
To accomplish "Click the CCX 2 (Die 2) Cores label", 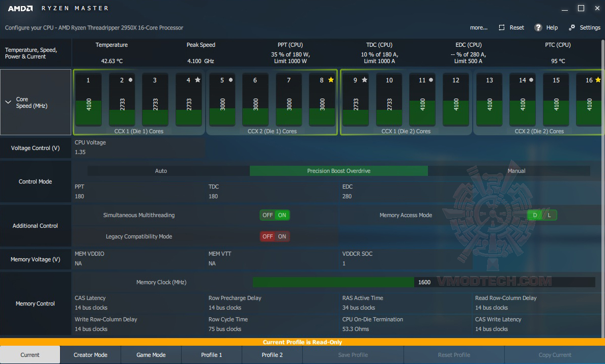I will (x=539, y=131).
